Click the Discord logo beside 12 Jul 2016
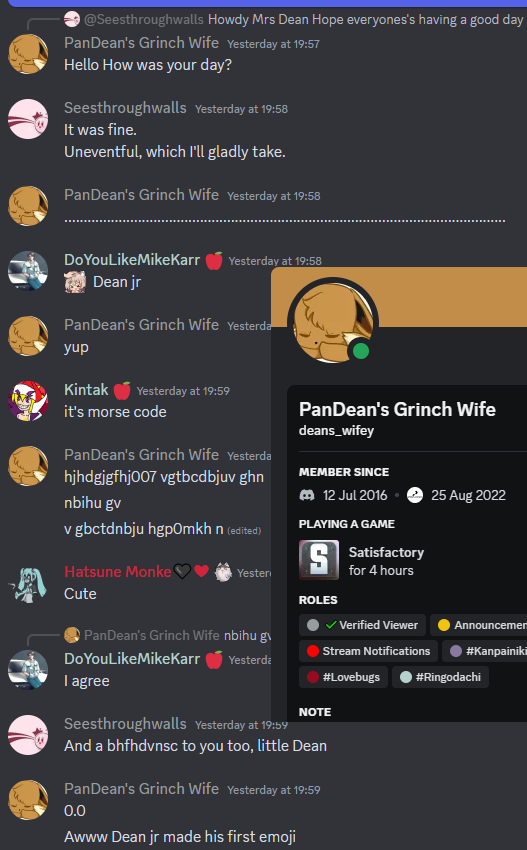Image resolution: width=527 pixels, height=850 pixels. (x=307, y=495)
